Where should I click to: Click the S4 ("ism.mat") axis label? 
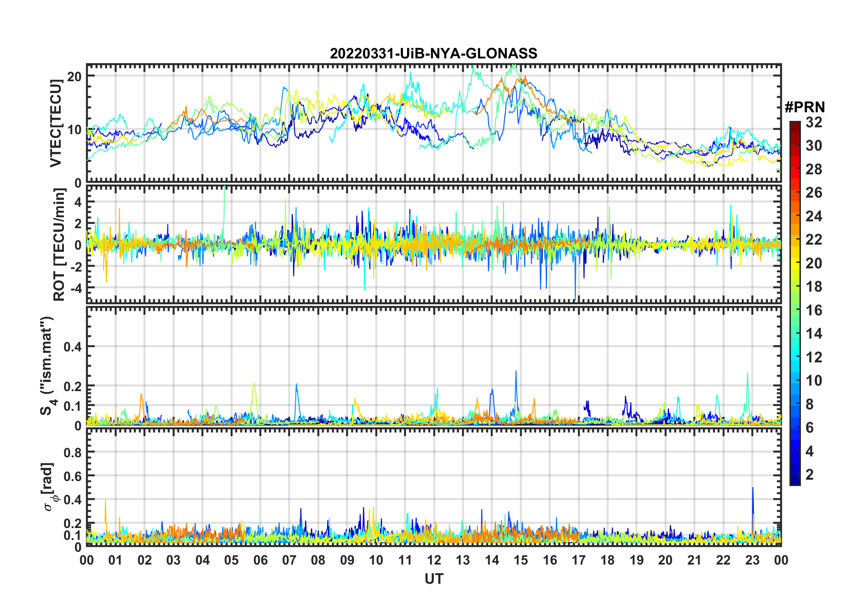pyautogui.click(x=47, y=366)
